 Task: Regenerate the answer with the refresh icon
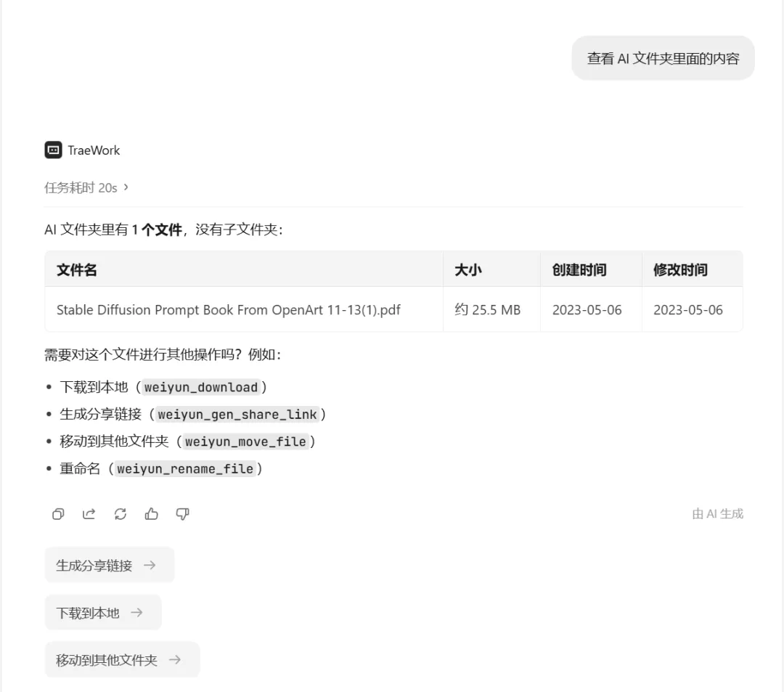tap(120, 514)
